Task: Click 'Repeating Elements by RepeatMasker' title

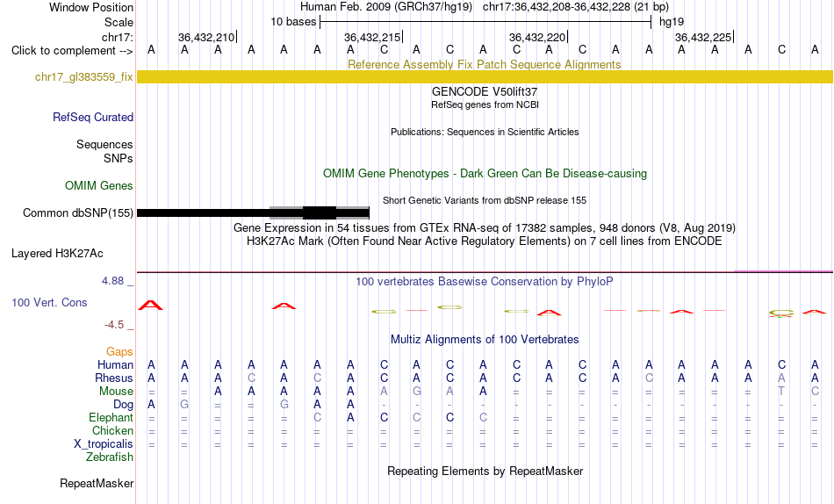Action: tap(485, 471)
